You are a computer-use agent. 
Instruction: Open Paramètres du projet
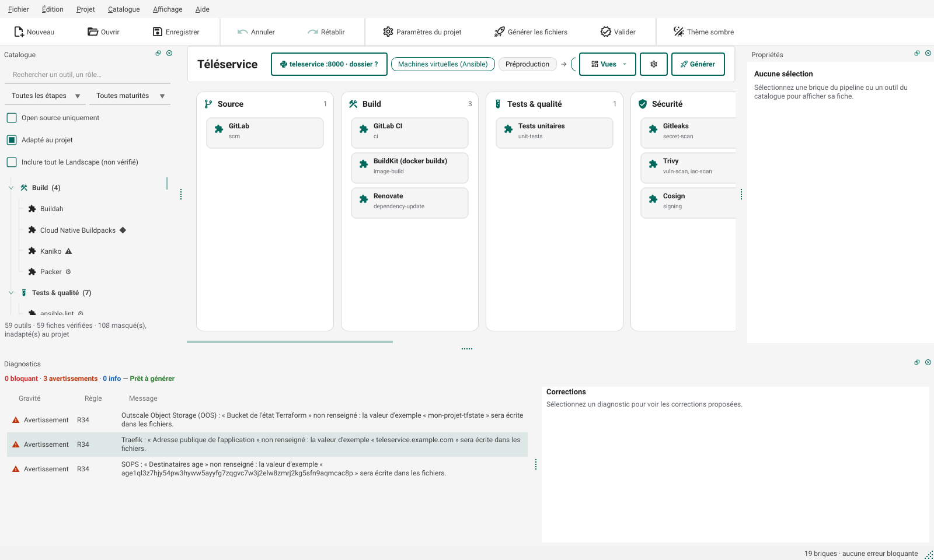[422, 32]
